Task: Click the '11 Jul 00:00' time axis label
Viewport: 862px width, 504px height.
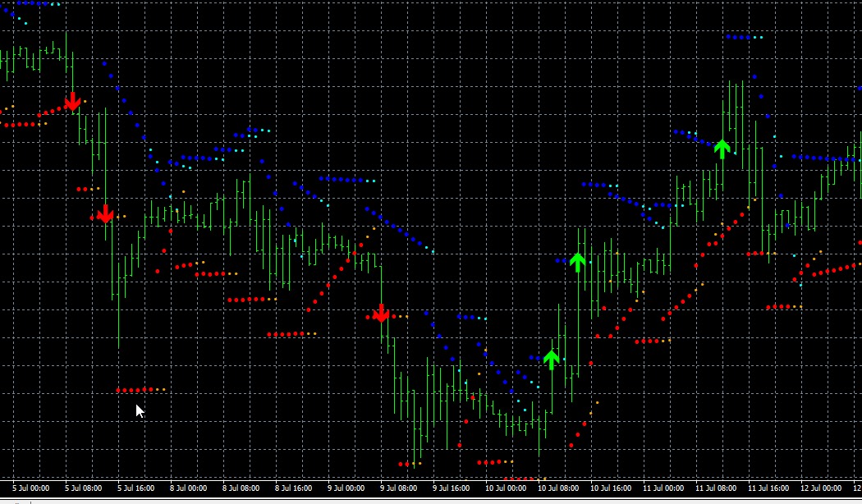Action: [x=663, y=488]
